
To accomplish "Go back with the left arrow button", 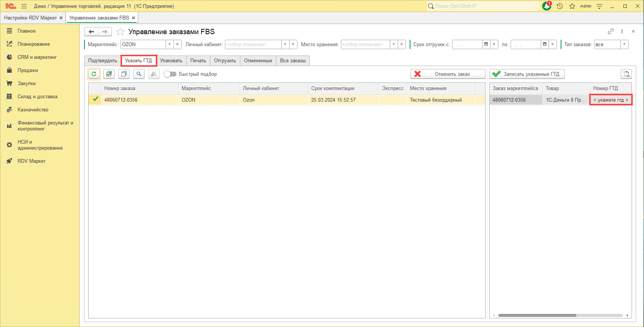I will tap(91, 32).
